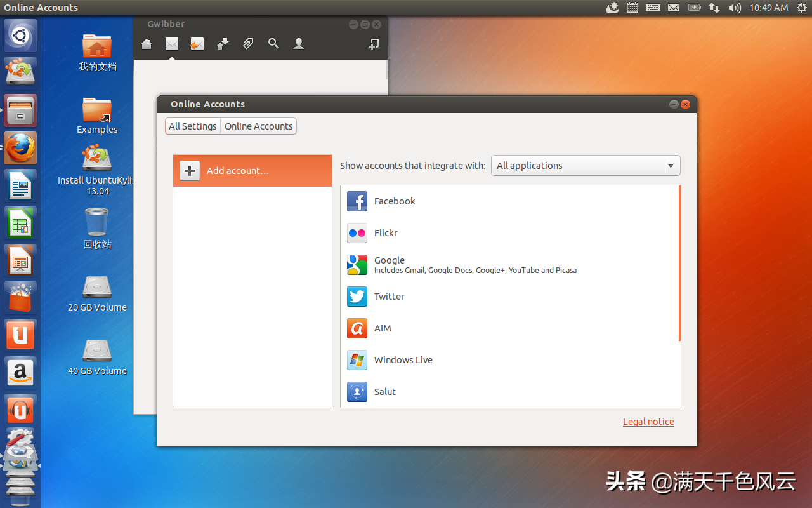
Task: Open system gear menu in top panel
Action: point(802,8)
